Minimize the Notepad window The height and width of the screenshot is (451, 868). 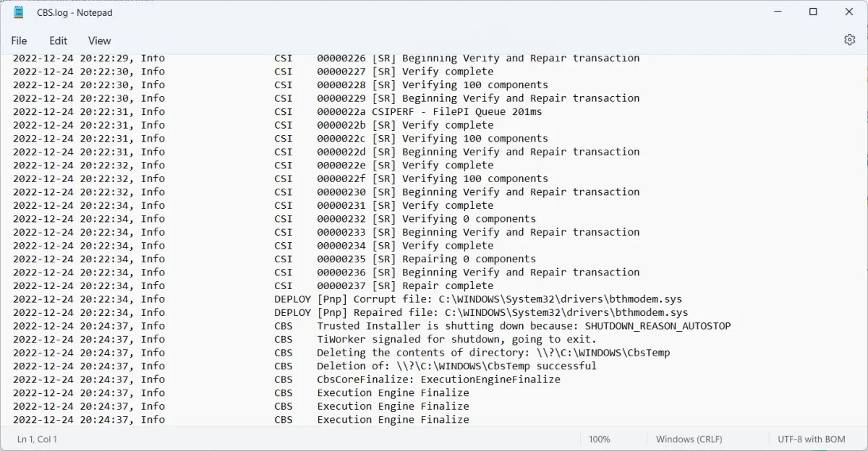click(x=778, y=12)
